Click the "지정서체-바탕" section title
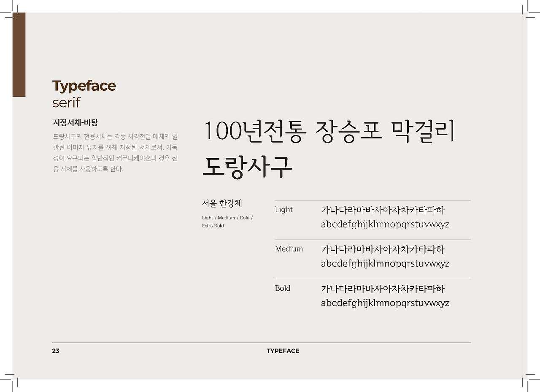Image resolution: width=540 pixels, height=392 pixels. coord(75,123)
